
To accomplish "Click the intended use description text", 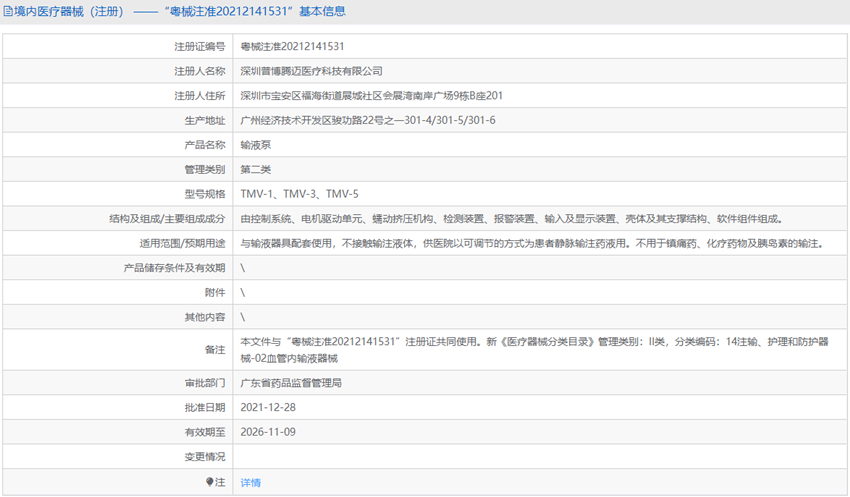I will (x=531, y=243).
